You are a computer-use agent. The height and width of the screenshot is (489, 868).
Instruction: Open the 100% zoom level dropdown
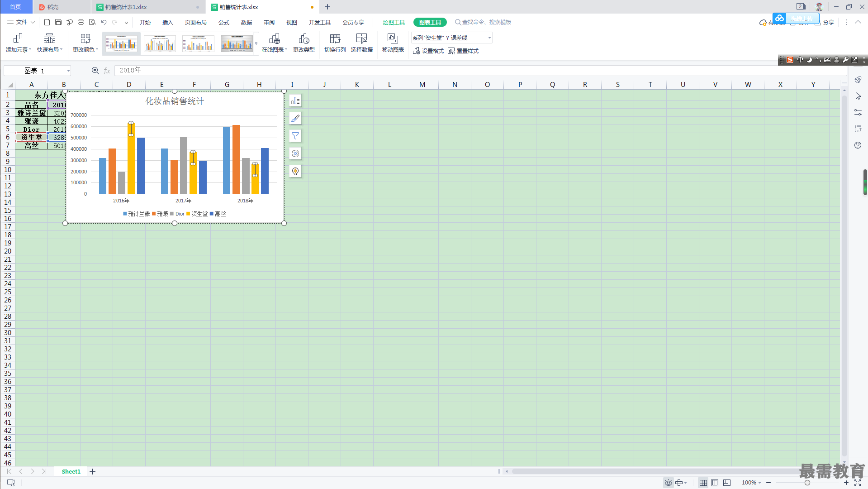tap(751, 483)
